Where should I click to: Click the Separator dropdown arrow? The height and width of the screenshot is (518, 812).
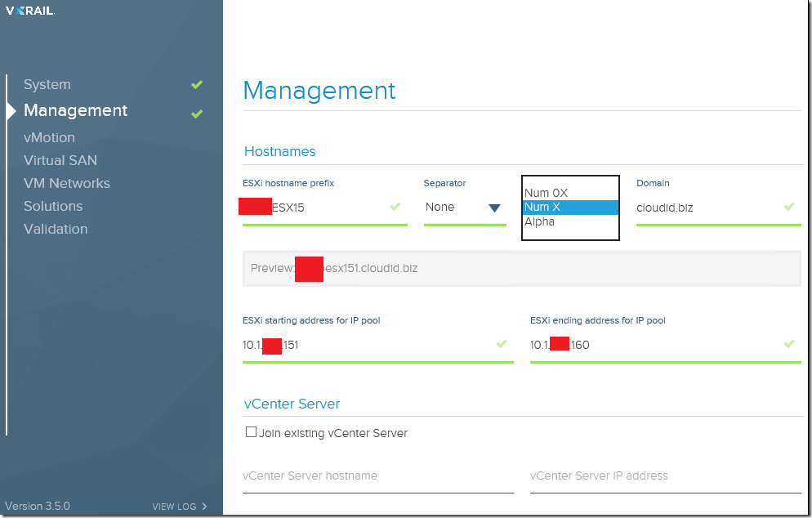pyautogui.click(x=494, y=208)
